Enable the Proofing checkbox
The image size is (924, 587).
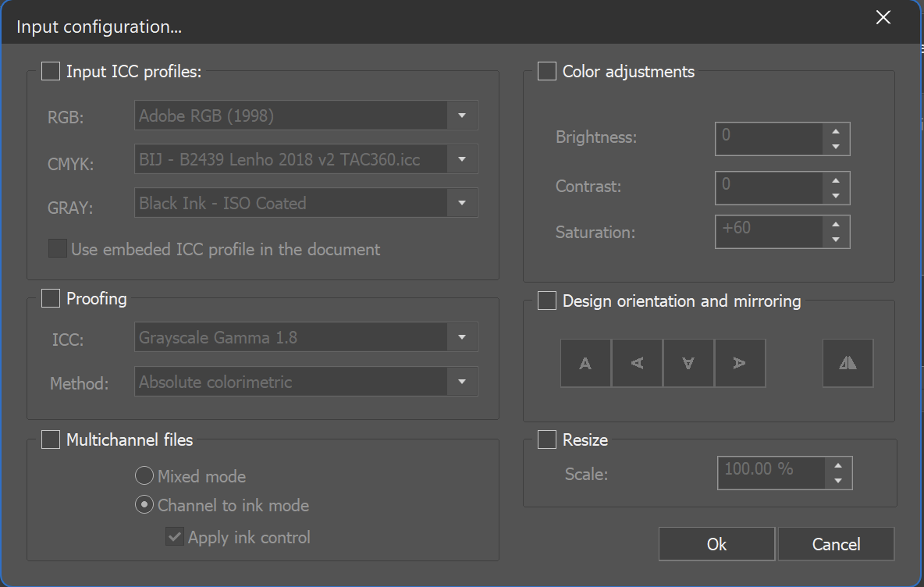point(51,298)
